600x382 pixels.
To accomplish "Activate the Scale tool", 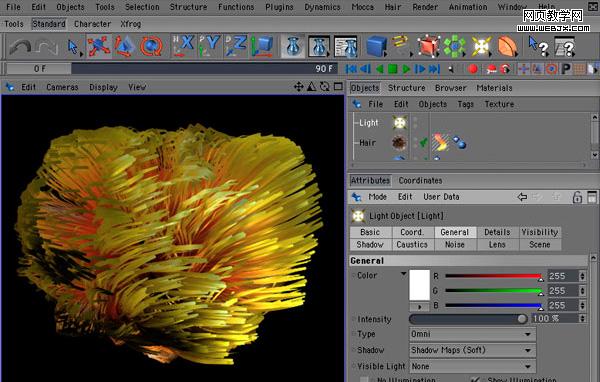I will 124,46.
